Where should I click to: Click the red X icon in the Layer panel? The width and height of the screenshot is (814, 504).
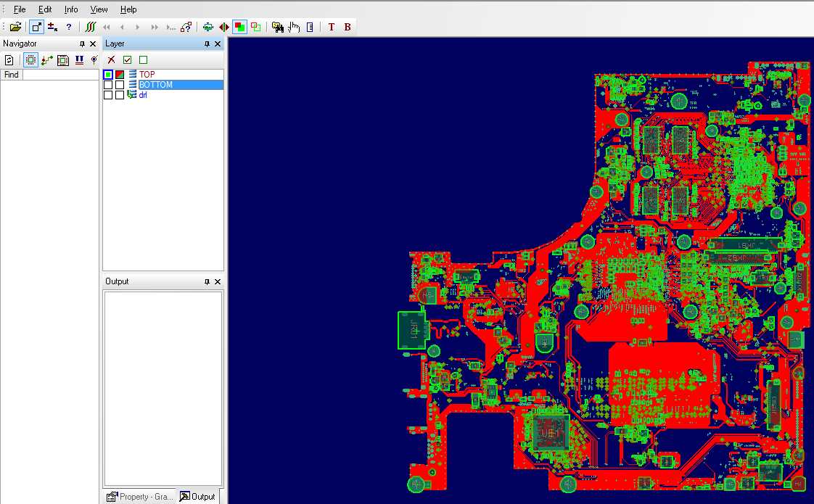111,59
